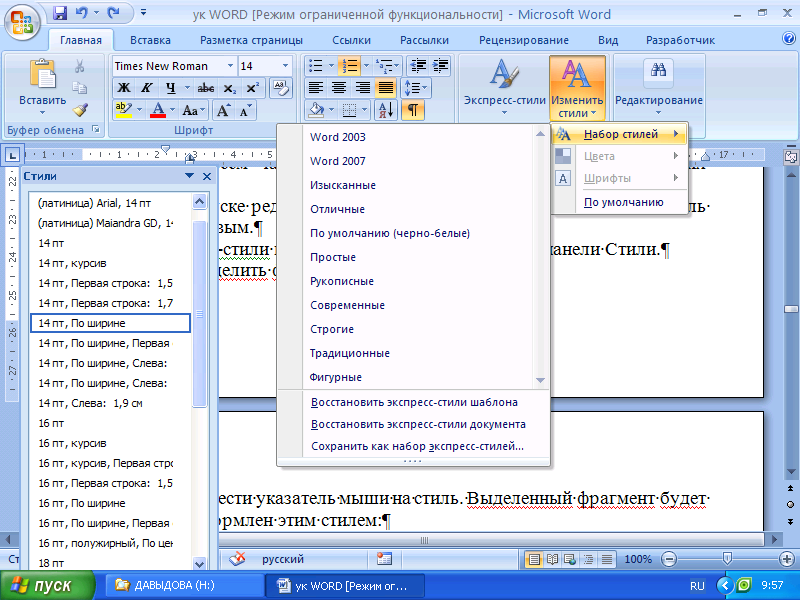Toggle underline formatting Ч
800x600 pixels.
click(170, 88)
